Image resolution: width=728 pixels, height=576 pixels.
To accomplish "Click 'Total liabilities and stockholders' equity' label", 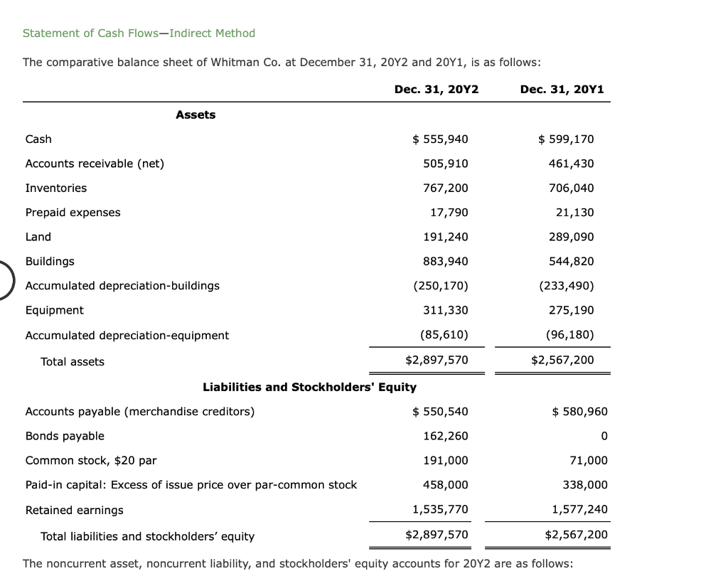I will 148,536.
